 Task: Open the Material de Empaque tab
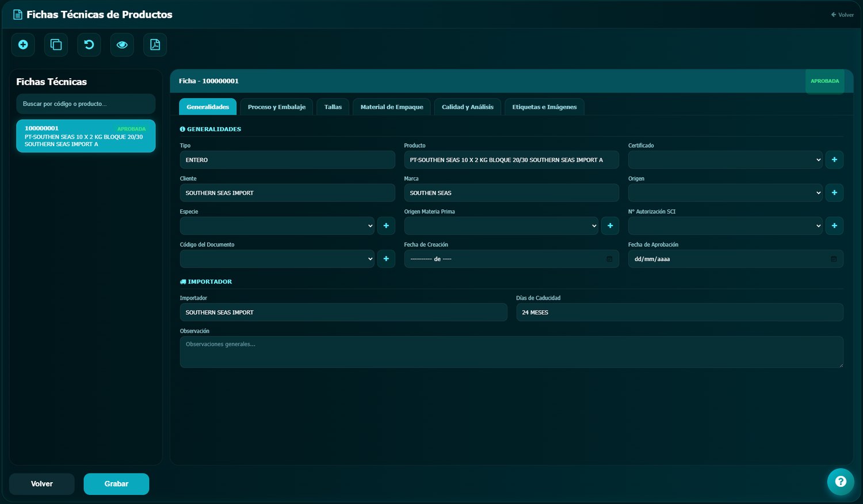click(x=392, y=107)
